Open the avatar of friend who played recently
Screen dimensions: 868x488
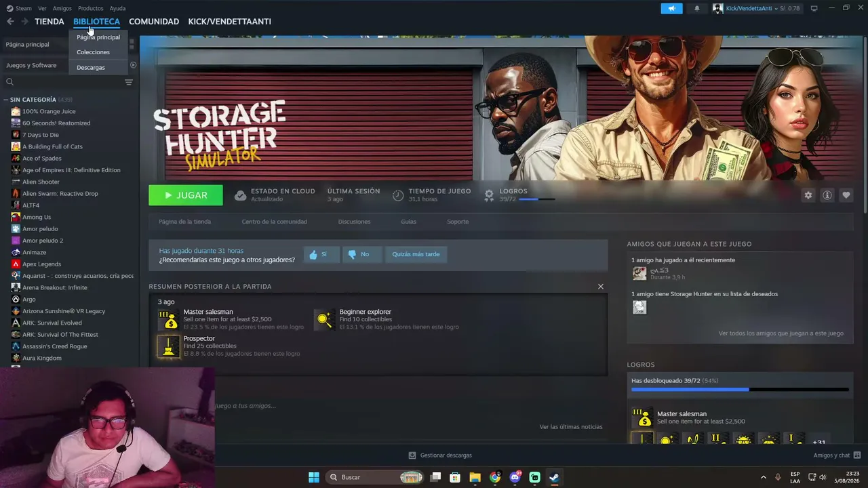(x=639, y=273)
